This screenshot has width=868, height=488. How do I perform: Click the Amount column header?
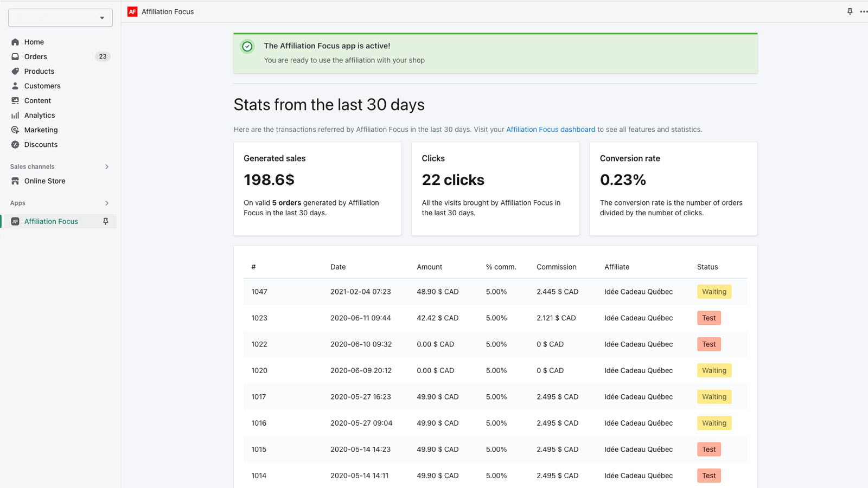tap(430, 267)
